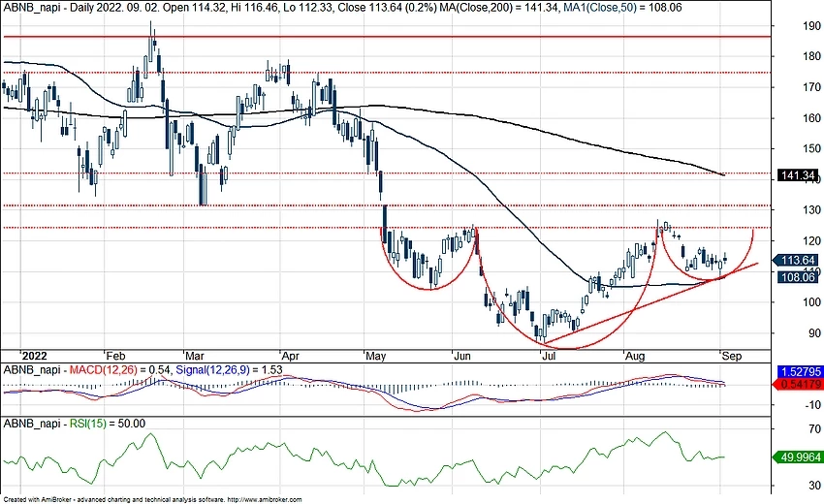Image resolution: width=824 pixels, height=504 pixels.
Task: Click the 141.34 200-day MA price tag
Action: click(x=797, y=175)
